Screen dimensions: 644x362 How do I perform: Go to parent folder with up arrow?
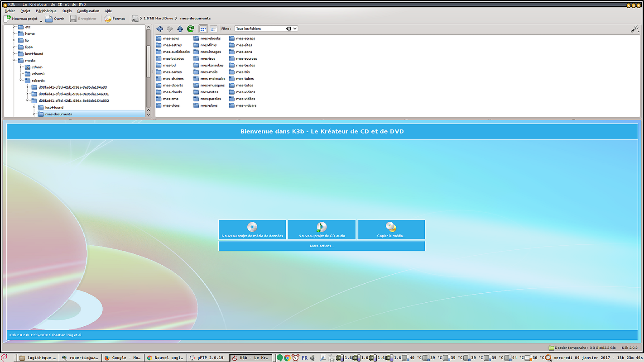click(x=180, y=29)
